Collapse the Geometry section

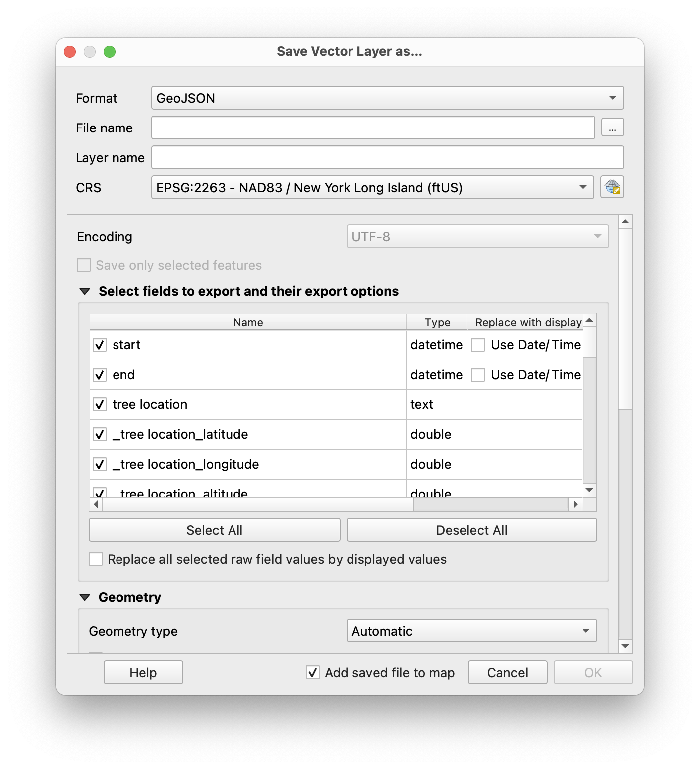click(85, 597)
